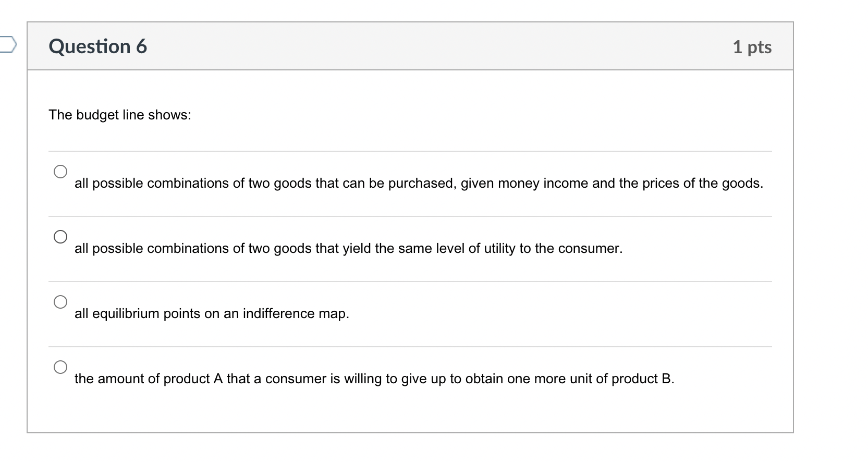The image size is (868, 462).
Task: Select the third answer radio button
Action: 60,301
